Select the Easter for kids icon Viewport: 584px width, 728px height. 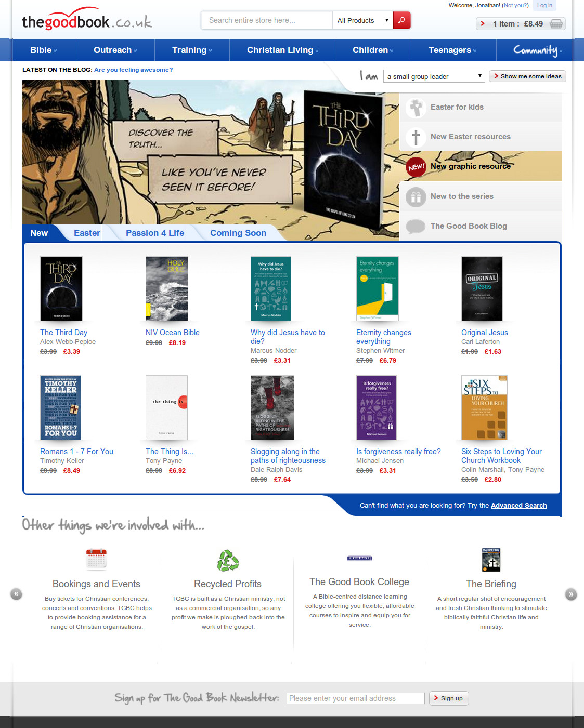pyautogui.click(x=416, y=108)
